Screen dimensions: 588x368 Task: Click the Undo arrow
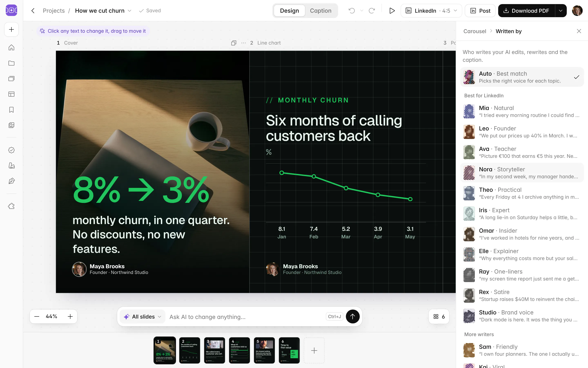pyautogui.click(x=352, y=11)
